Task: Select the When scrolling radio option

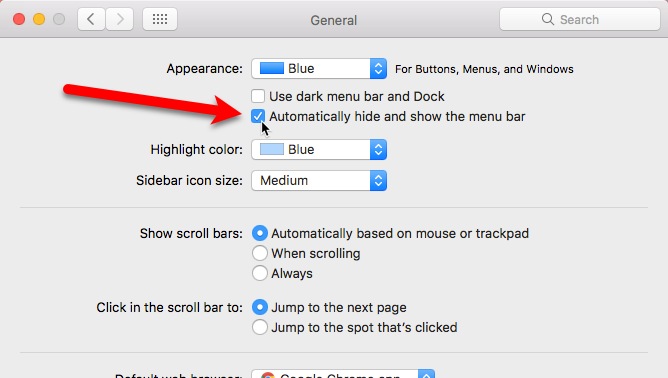Action: (259, 253)
